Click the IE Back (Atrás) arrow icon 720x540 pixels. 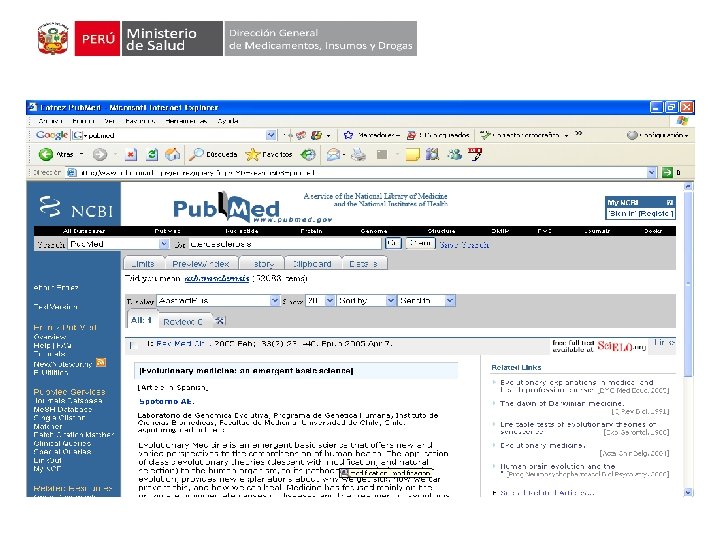coord(45,154)
